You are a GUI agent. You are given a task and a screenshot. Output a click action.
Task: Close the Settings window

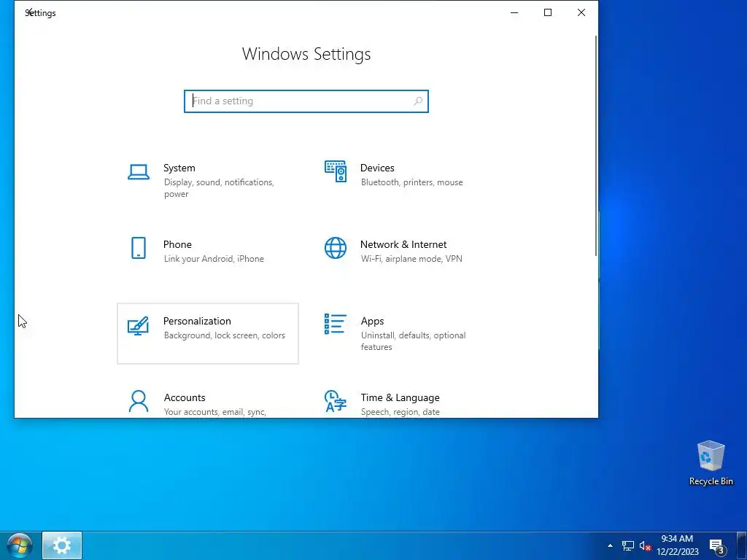(x=581, y=12)
